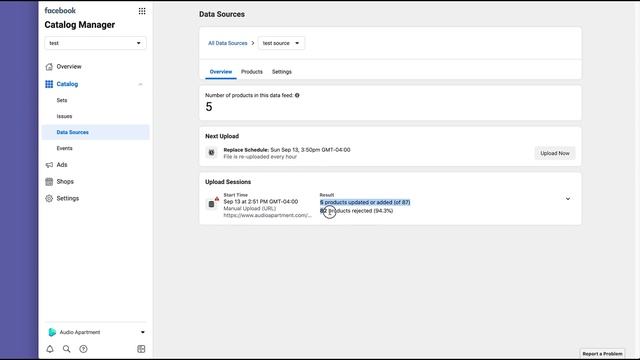Go to Overview in sidebar
640x360 pixels.
point(69,67)
